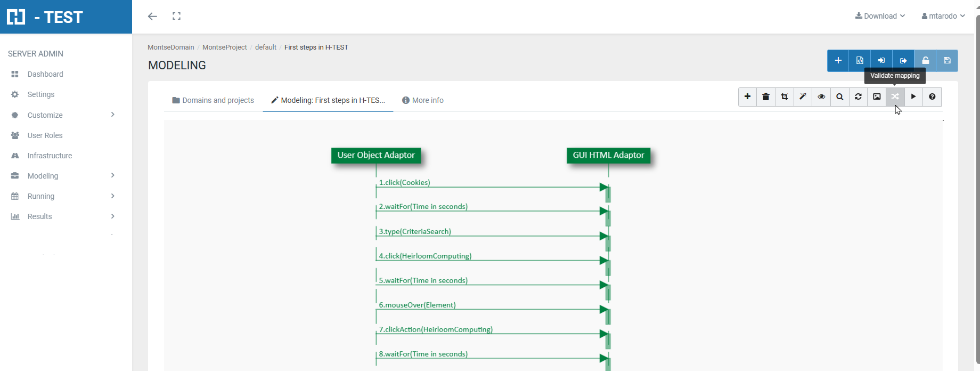Open the Download dropdown
This screenshot has width=980, height=371.
tap(880, 16)
